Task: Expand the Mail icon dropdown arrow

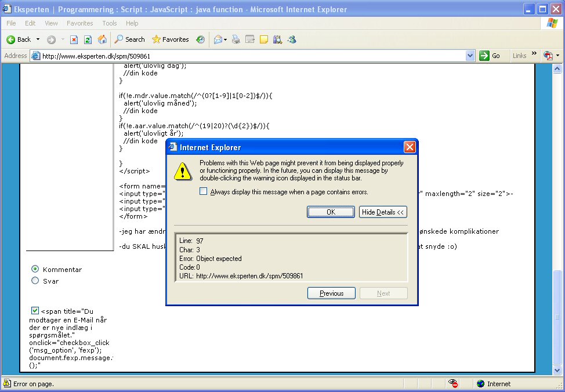Action: click(x=226, y=39)
